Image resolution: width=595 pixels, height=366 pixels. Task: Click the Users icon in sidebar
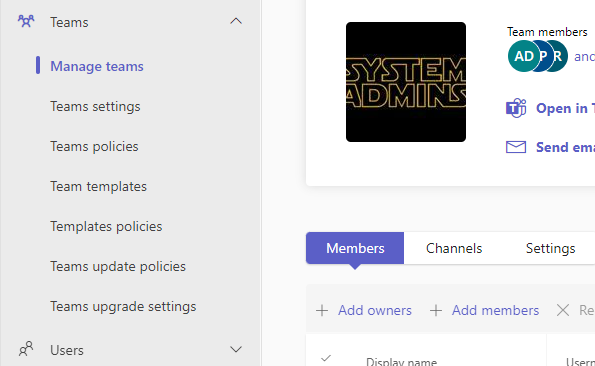[x=26, y=349]
